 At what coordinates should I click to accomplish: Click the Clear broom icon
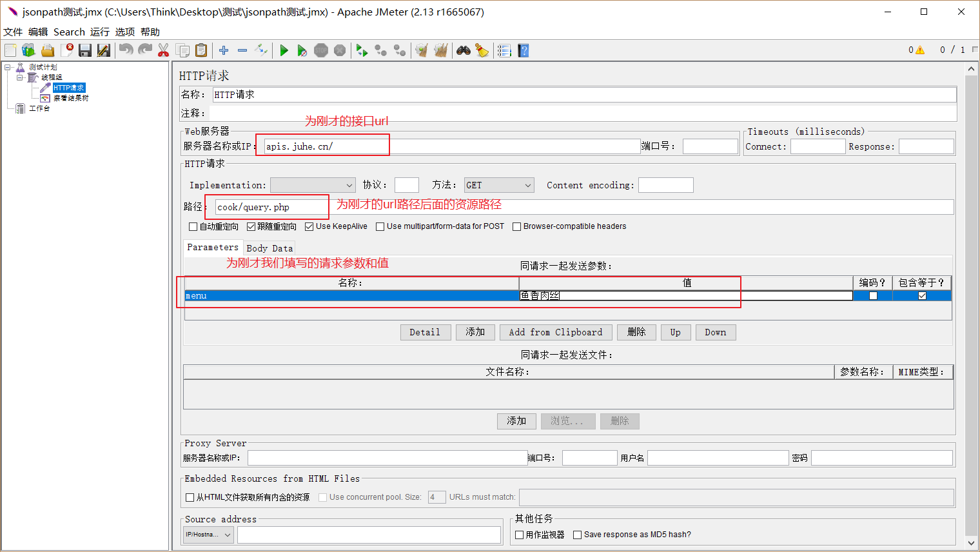pos(422,50)
